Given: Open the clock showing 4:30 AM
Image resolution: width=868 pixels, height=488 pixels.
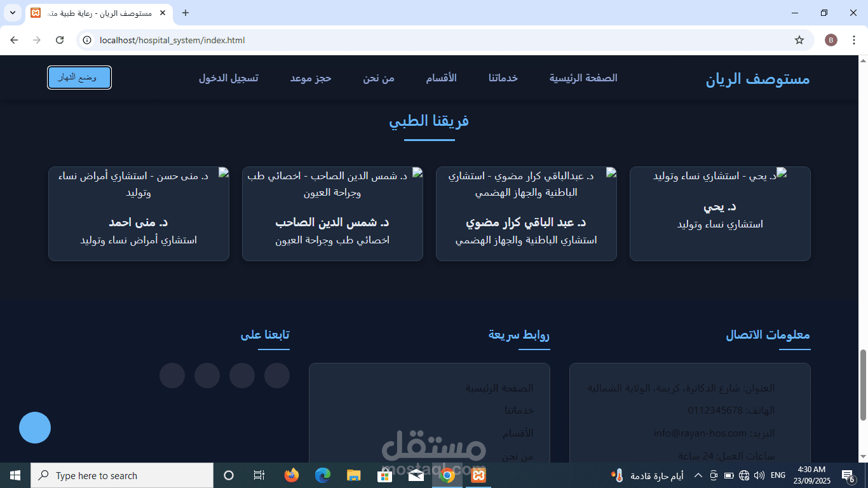Looking at the screenshot, I should point(811,475).
